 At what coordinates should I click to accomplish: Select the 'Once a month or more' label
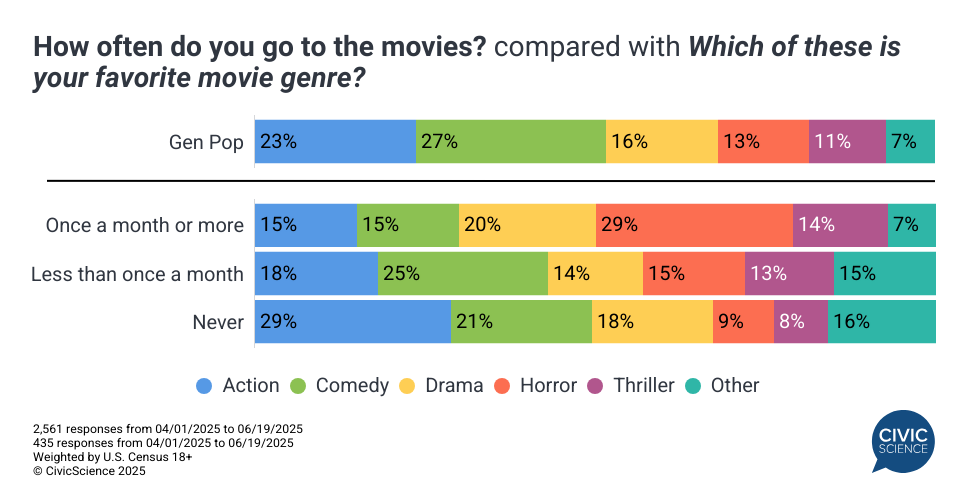145,225
